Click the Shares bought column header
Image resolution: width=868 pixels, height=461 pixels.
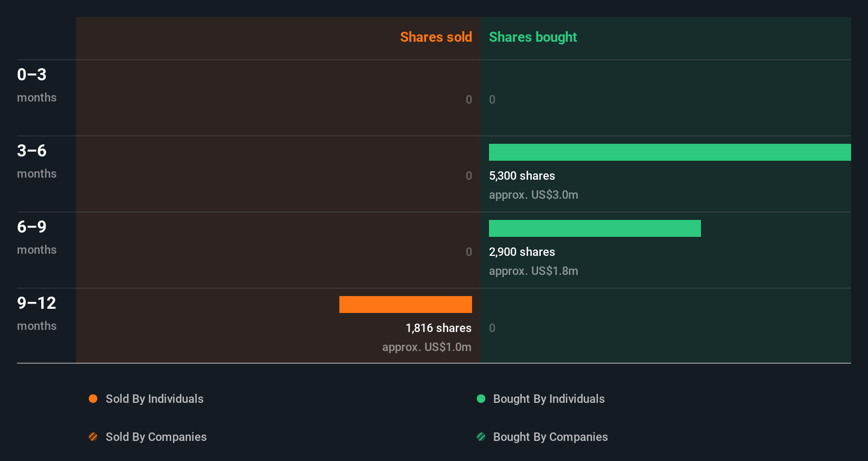click(x=533, y=37)
